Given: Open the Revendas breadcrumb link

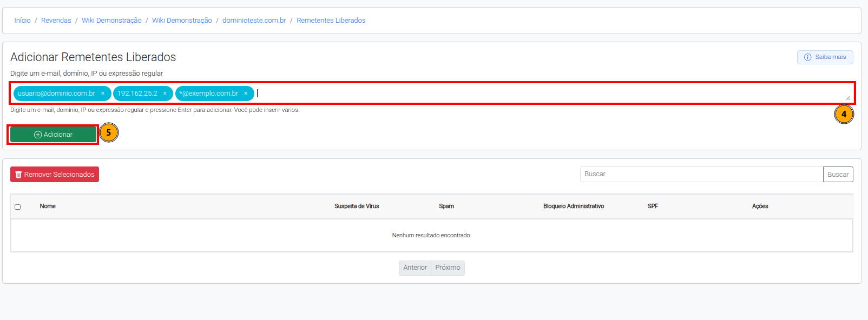Looking at the screenshot, I should point(56,21).
